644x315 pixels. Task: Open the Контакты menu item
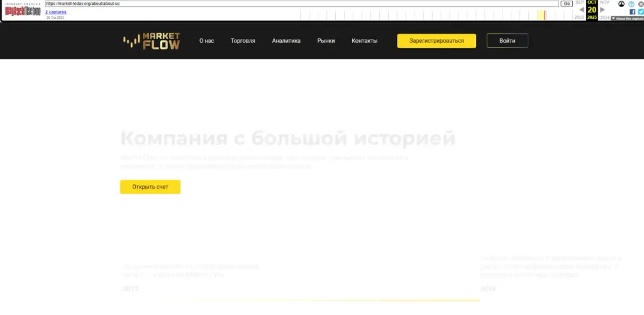[x=364, y=41]
